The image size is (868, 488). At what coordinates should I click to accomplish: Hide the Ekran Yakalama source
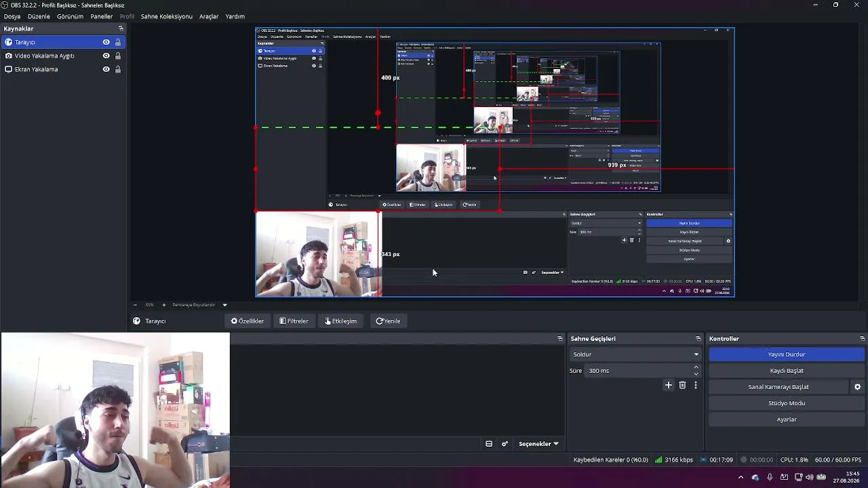(106, 69)
